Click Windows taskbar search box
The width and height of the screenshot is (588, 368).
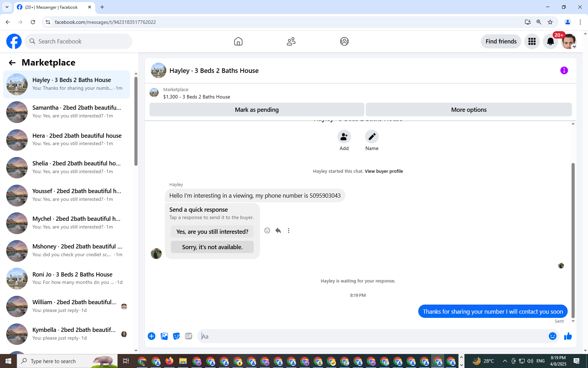tap(67, 361)
